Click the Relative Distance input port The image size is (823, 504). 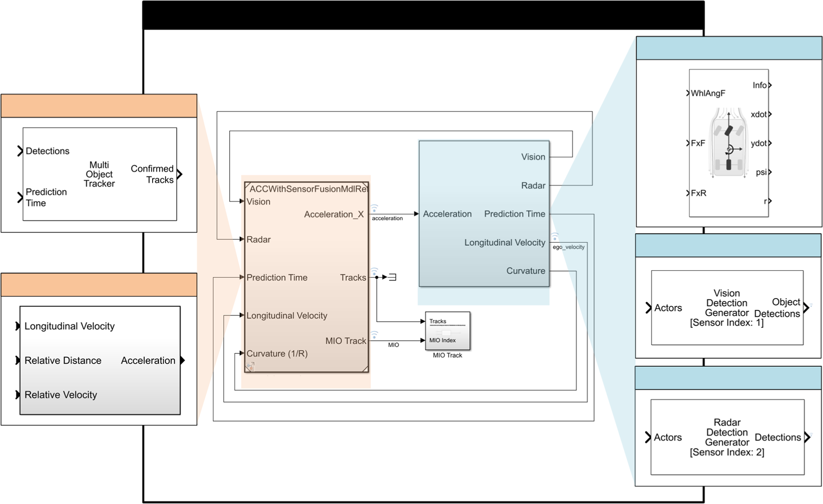(x=18, y=360)
